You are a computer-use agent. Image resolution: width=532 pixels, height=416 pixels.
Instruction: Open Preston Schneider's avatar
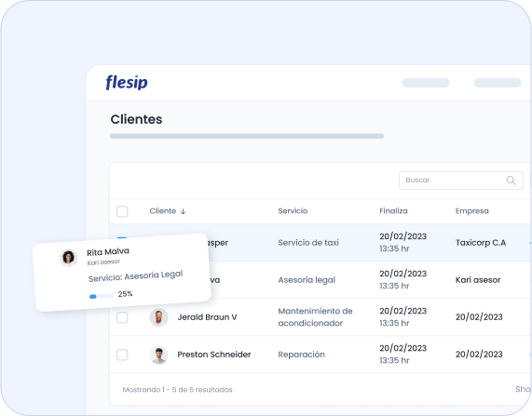point(158,355)
